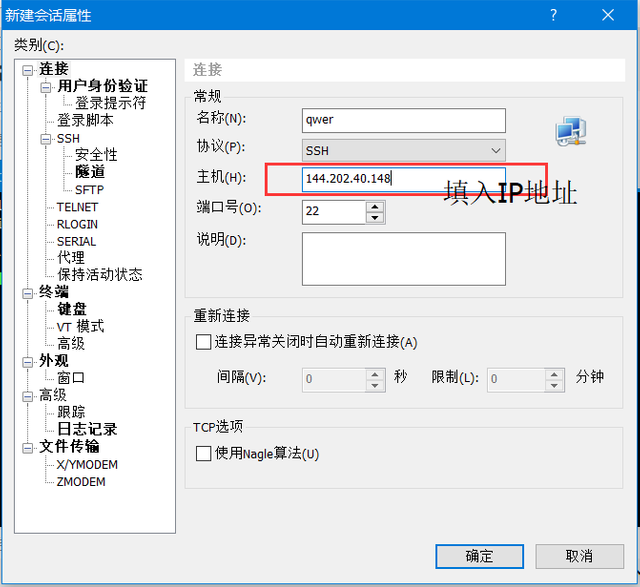Select 安全性 under SSH
Screen dimensions: 640x587
point(96,155)
